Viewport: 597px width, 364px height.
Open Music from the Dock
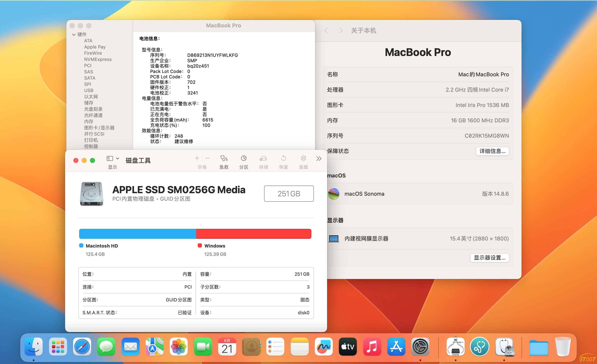[x=372, y=347]
